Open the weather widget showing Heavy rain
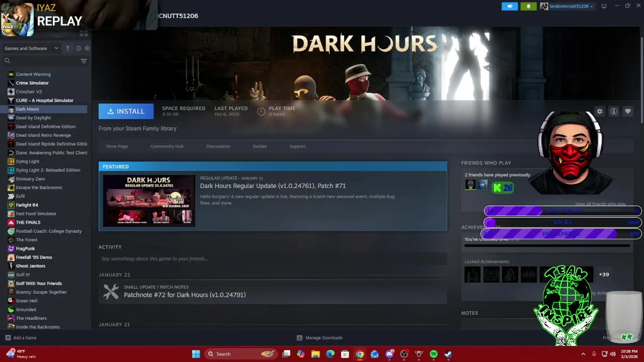Image resolution: width=644 pixels, height=362 pixels. (21, 354)
